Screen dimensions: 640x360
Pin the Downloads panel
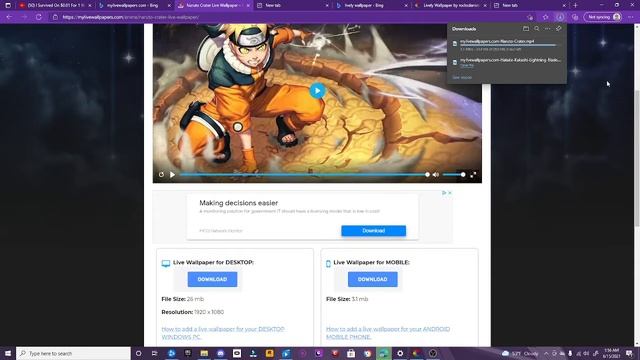[x=558, y=29]
